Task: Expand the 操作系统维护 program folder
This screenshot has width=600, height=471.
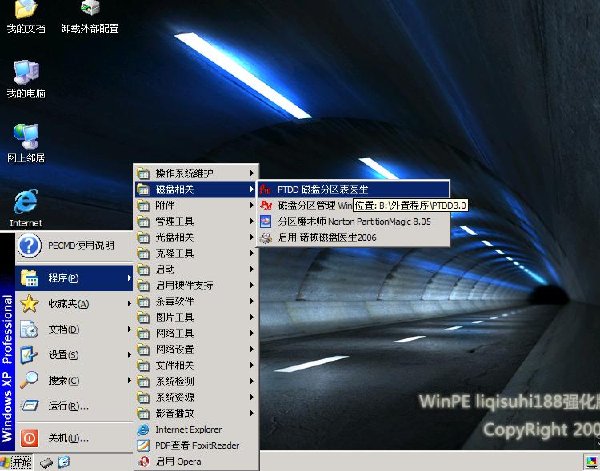Action: coord(196,173)
